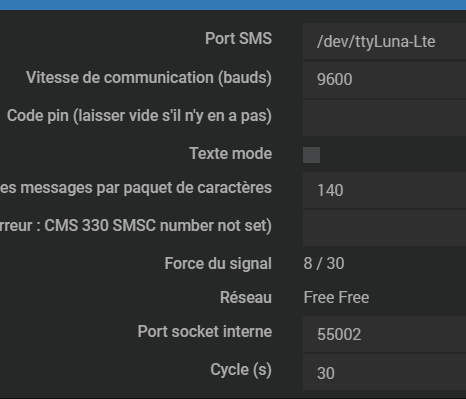Screen dimensions: 466x399
Task: Click the empty SMSC number input field
Action: click(x=384, y=228)
